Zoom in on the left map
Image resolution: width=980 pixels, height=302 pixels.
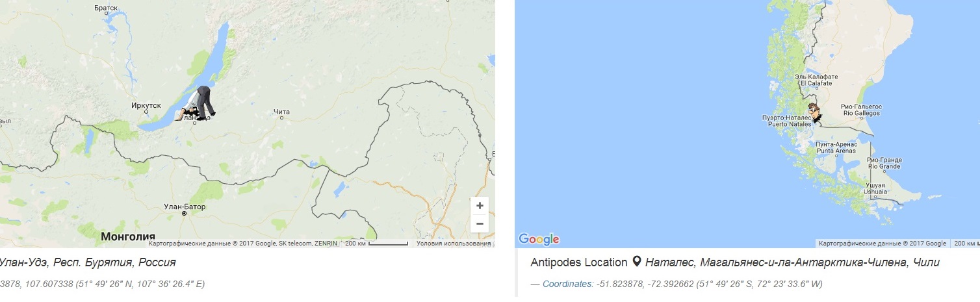pos(480,206)
